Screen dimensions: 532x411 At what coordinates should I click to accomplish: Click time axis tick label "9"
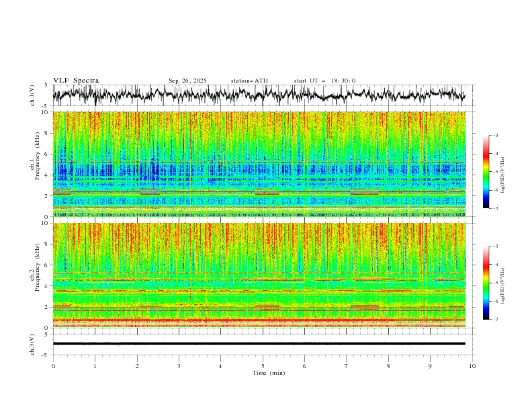click(430, 366)
